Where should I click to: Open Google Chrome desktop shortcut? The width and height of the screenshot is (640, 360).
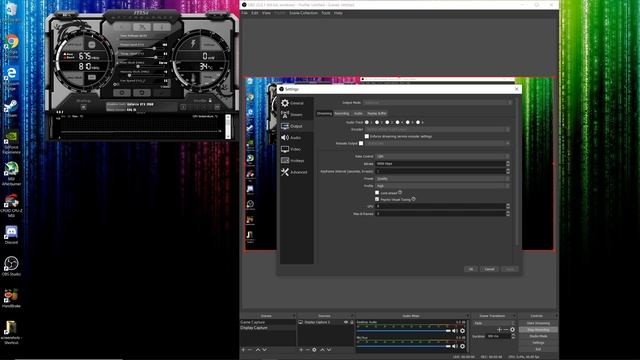(x=11, y=46)
